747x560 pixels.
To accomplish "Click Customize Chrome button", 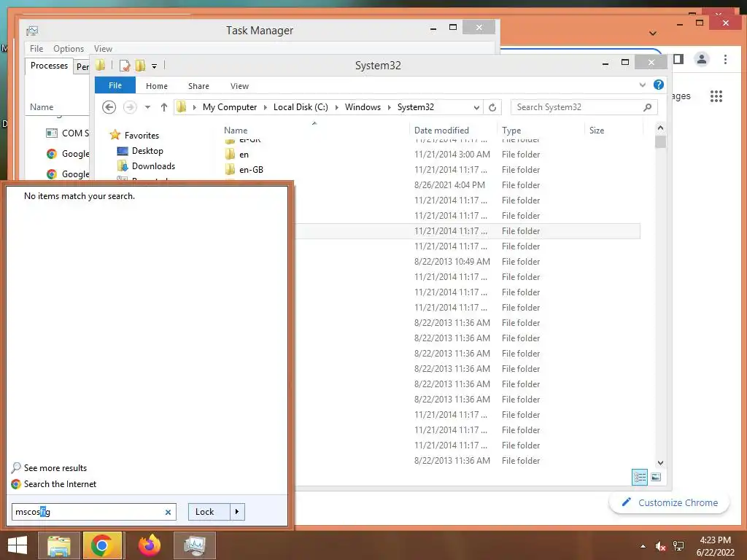I will pyautogui.click(x=670, y=503).
